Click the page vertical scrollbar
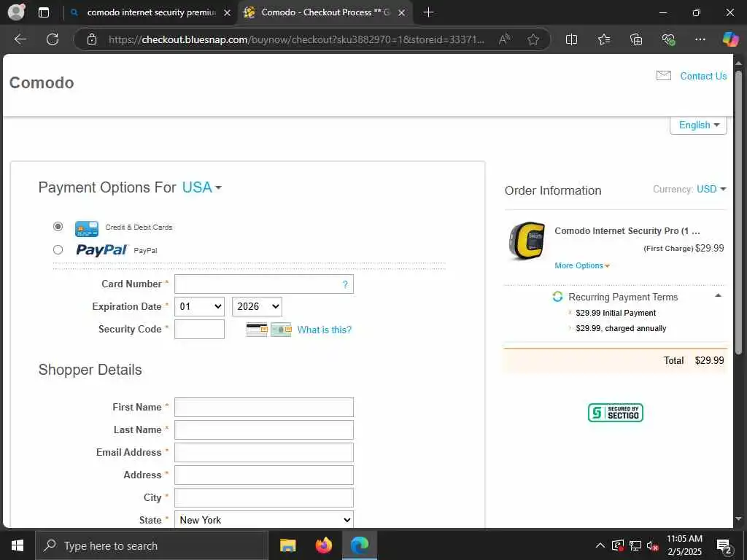 [x=738, y=212]
